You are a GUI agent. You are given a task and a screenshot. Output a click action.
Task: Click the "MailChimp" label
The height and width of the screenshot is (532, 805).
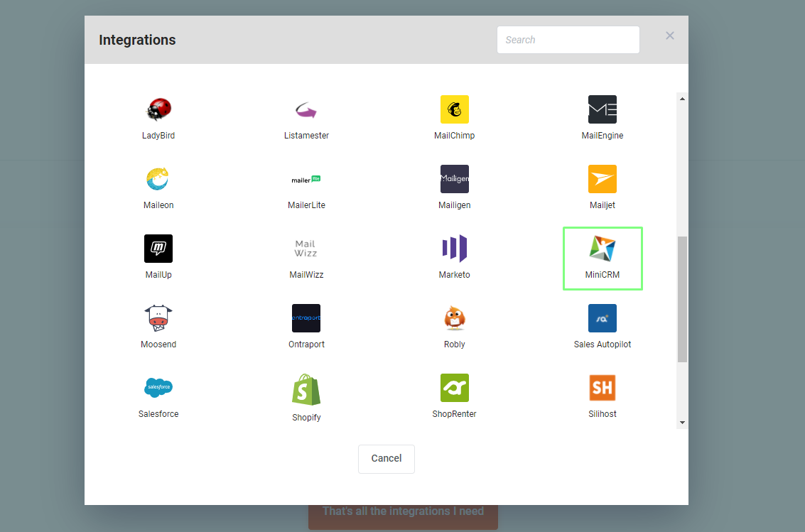454,136
